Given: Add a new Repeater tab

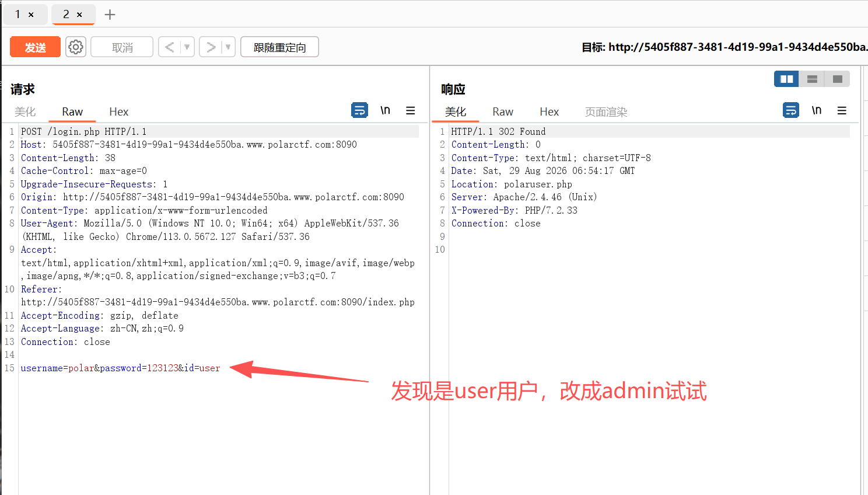Looking at the screenshot, I should (110, 14).
